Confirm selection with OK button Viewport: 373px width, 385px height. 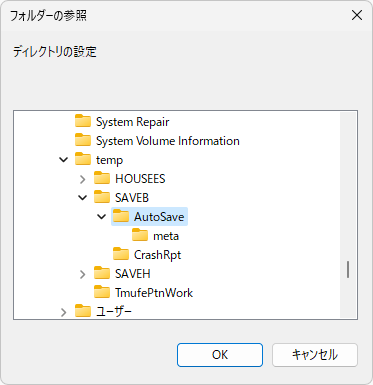coord(220,355)
